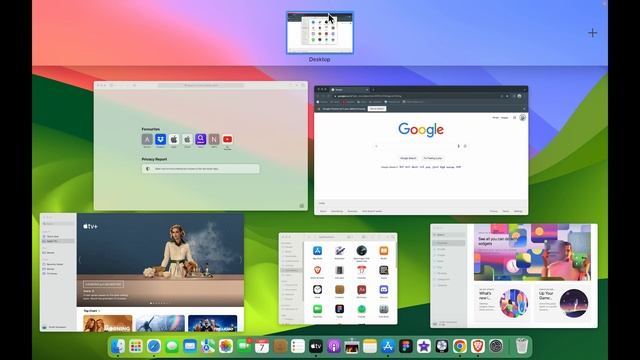Open the Figma app in the Finder window
The width and height of the screenshot is (640, 360).
click(x=339, y=309)
